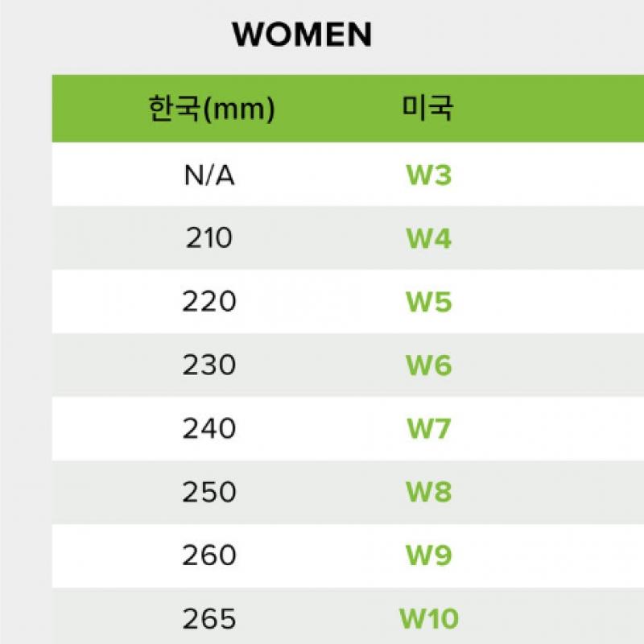644x644 pixels.
Task: Choose US size W10
Action: [x=428, y=619]
